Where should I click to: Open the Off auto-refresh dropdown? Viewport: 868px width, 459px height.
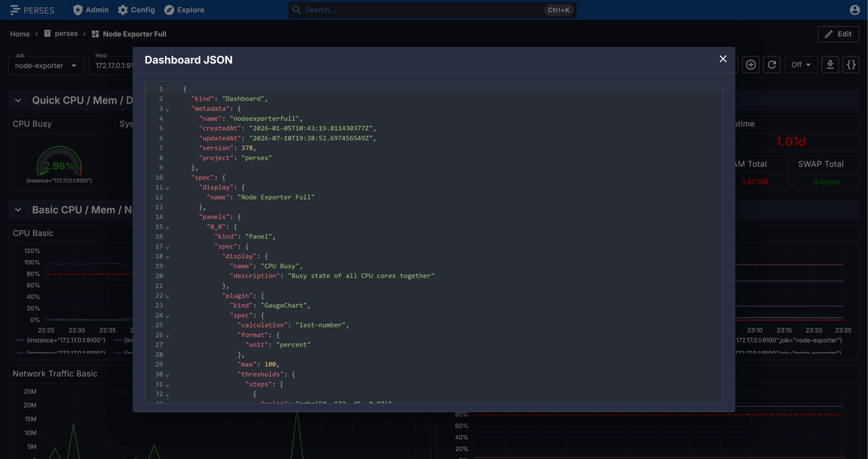[801, 65]
